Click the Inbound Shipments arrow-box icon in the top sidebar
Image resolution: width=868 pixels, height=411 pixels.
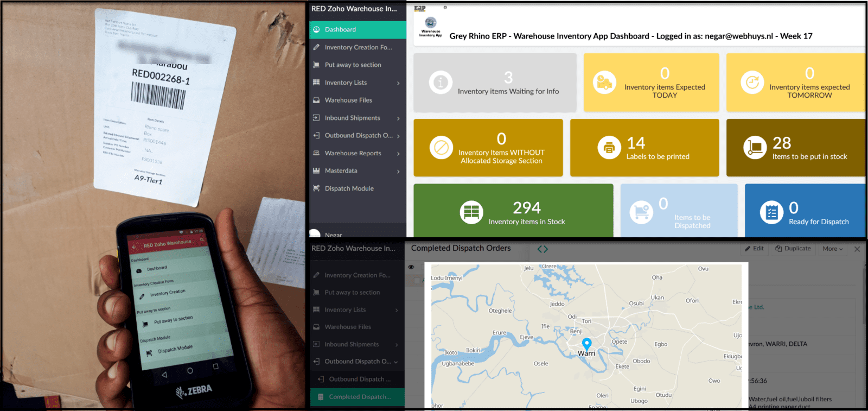click(316, 118)
